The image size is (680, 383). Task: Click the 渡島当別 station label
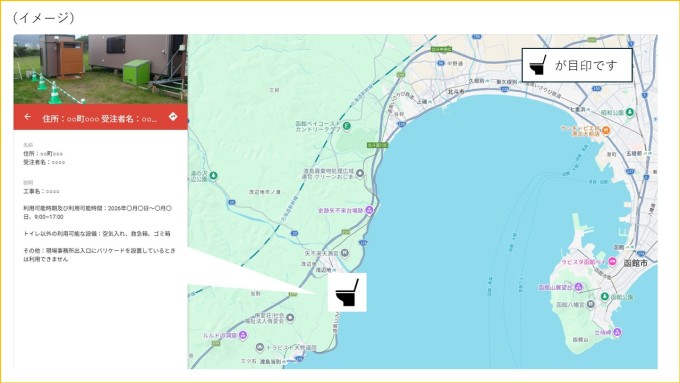point(271,361)
